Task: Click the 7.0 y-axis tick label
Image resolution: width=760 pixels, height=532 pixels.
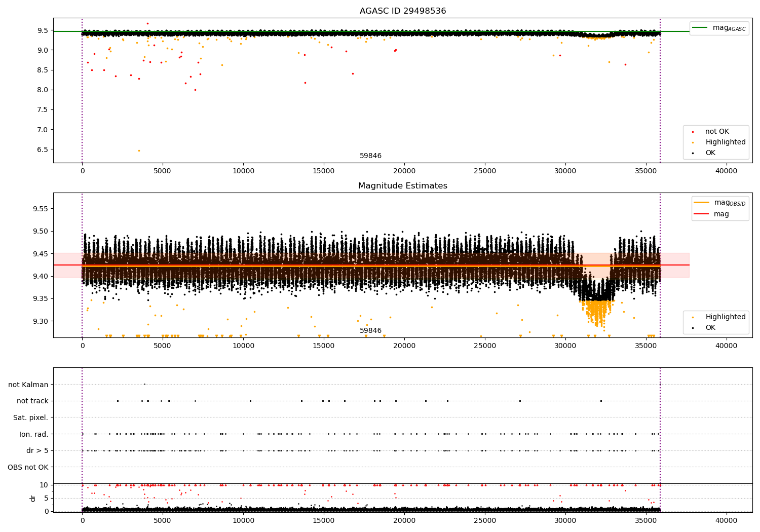Action: point(43,130)
